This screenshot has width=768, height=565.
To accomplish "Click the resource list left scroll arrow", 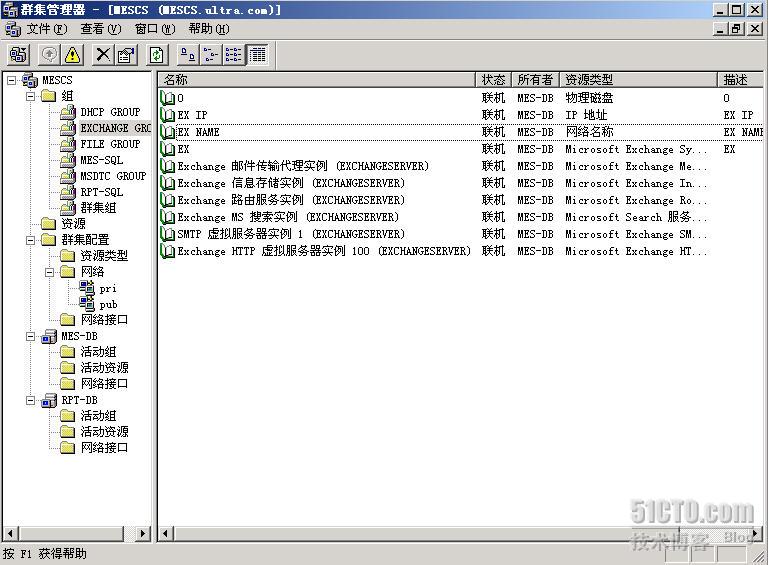I will [x=166, y=534].
